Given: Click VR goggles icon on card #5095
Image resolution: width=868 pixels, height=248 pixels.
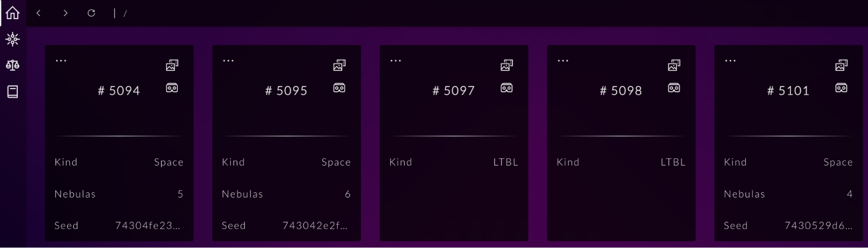Looking at the screenshot, I should point(339,88).
